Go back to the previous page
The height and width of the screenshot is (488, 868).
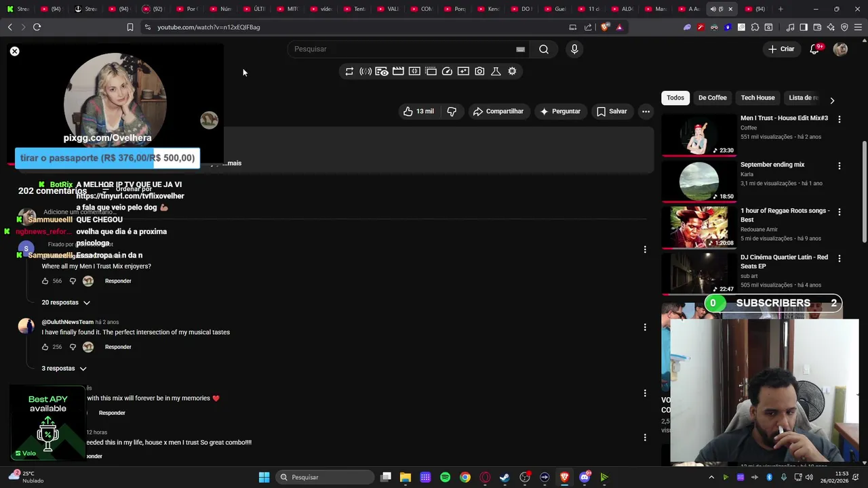coord(9,27)
